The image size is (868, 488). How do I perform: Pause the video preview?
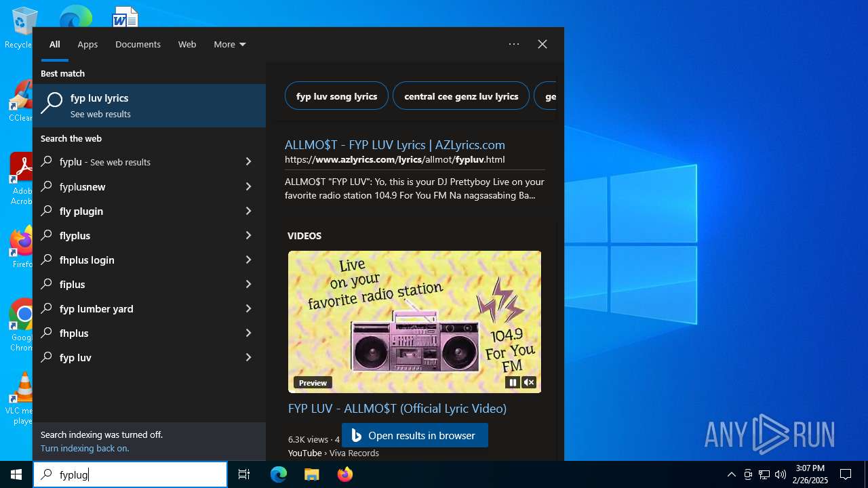pyautogui.click(x=513, y=383)
